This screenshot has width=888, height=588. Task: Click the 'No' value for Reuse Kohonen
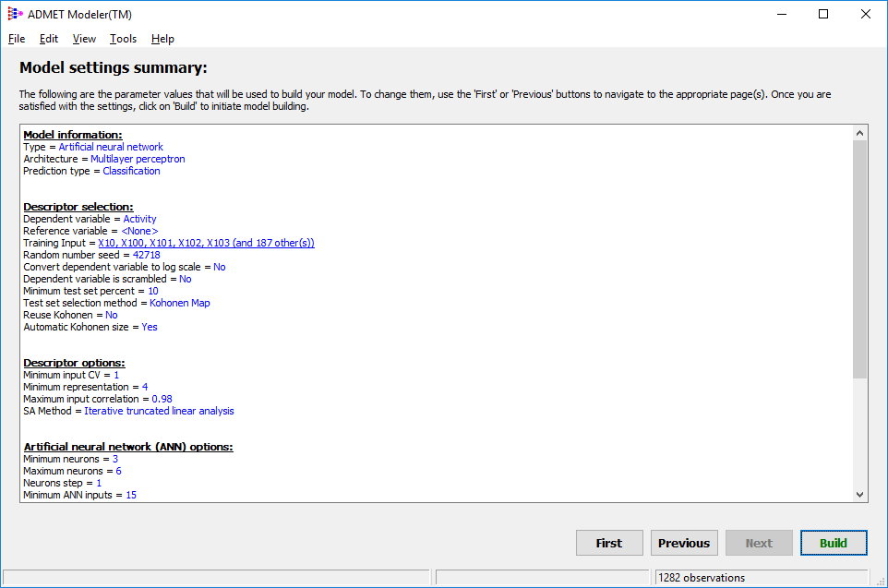pyautogui.click(x=112, y=315)
